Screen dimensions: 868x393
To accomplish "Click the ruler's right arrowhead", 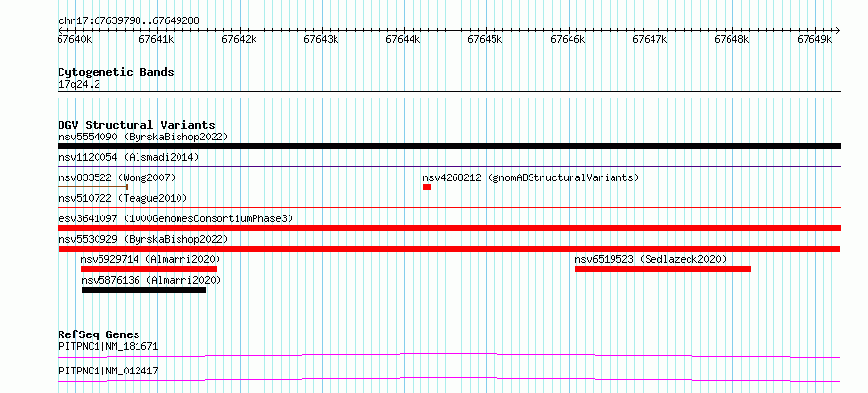I will tap(838, 30).
